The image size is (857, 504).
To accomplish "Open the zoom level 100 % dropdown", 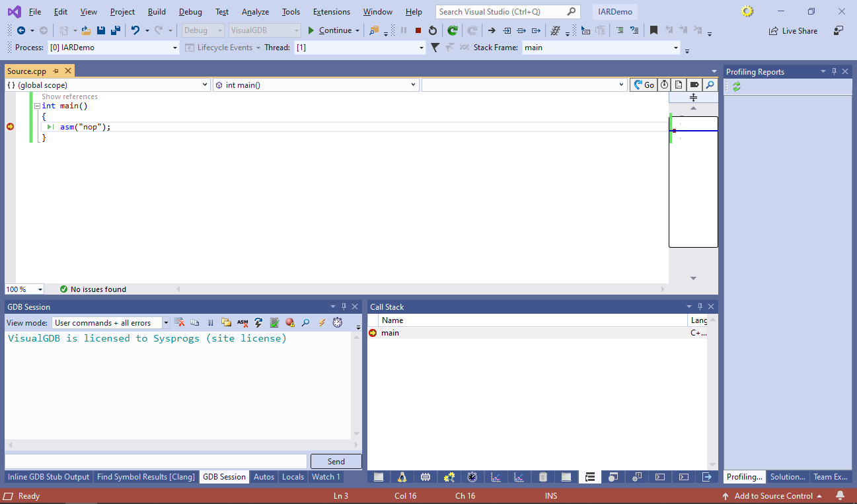I will click(x=24, y=289).
